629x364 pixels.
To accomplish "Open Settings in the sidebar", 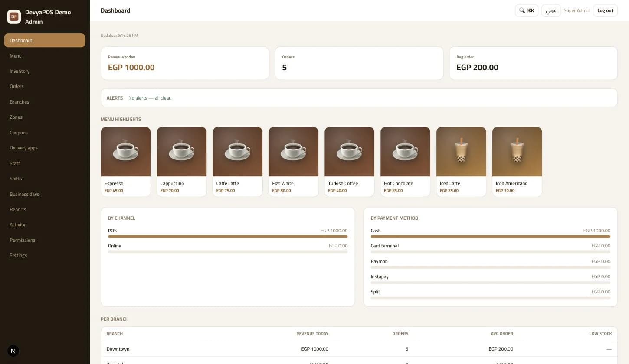I will click(x=45, y=255).
